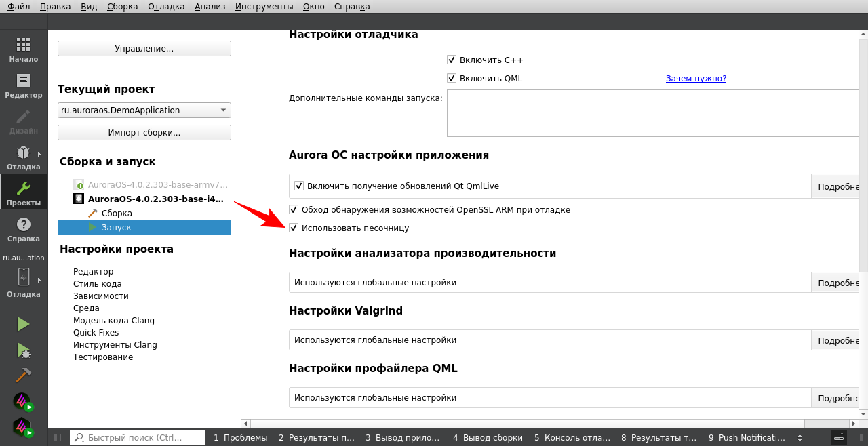Click the green Run button
Screen dimensions: 868x446
coord(23,324)
